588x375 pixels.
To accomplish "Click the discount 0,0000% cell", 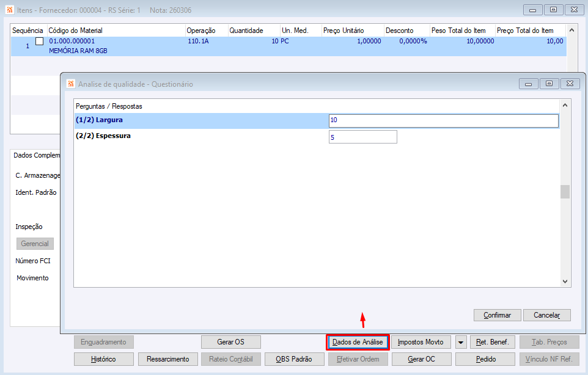I will [x=413, y=41].
